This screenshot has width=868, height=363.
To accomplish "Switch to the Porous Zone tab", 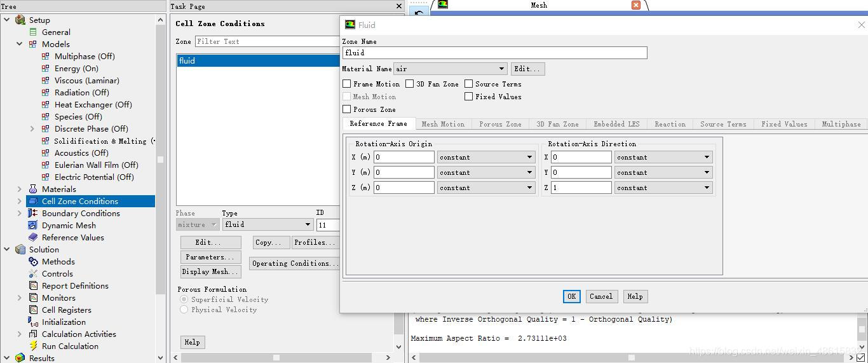I will point(500,124).
